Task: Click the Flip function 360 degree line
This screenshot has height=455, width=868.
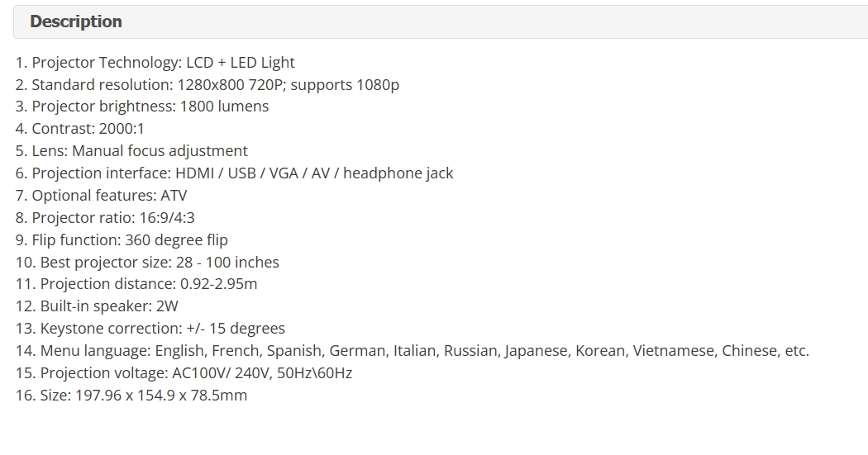Action: coord(122,240)
